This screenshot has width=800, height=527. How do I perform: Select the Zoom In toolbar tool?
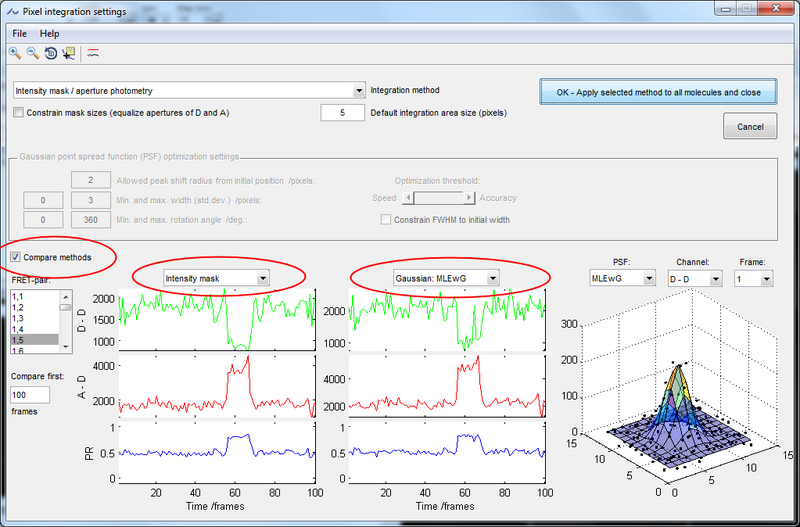coord(16,53)
